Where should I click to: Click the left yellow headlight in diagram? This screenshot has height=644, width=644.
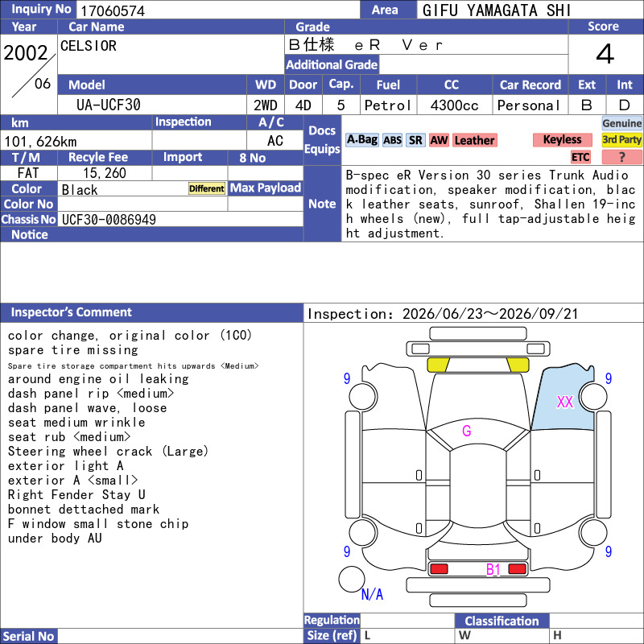[x=438, y=365]
